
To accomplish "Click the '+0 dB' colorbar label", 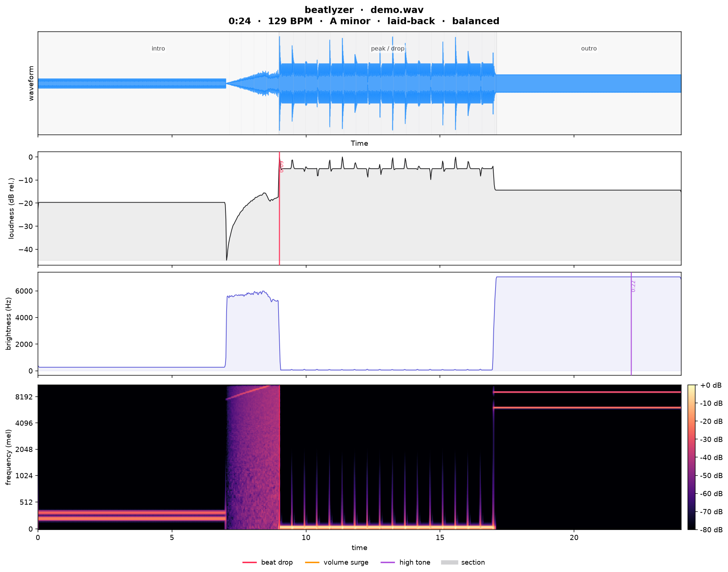I will [x=711, y=385].
